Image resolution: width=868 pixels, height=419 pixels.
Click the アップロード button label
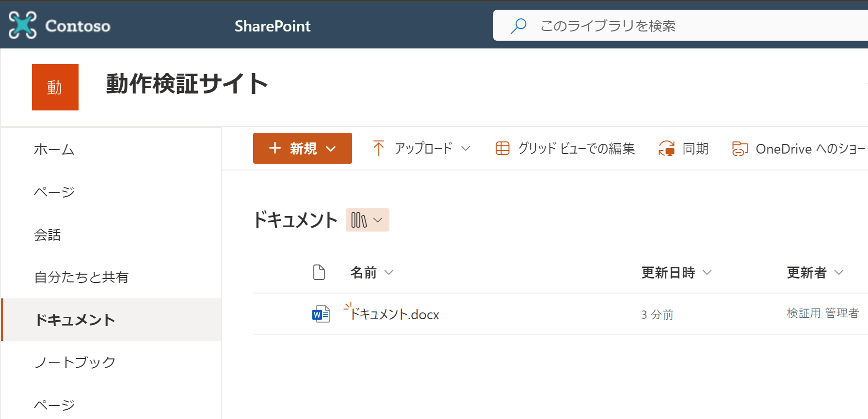423,148
